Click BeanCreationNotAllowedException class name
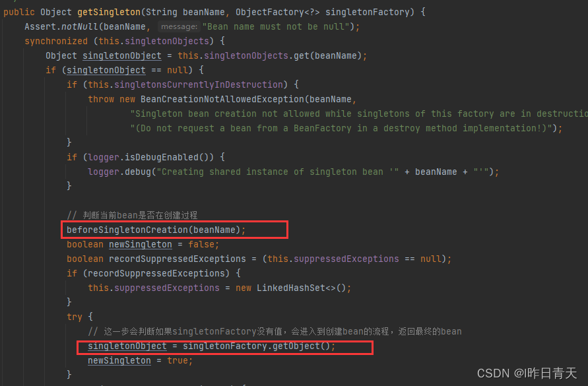 pos(222,99)
